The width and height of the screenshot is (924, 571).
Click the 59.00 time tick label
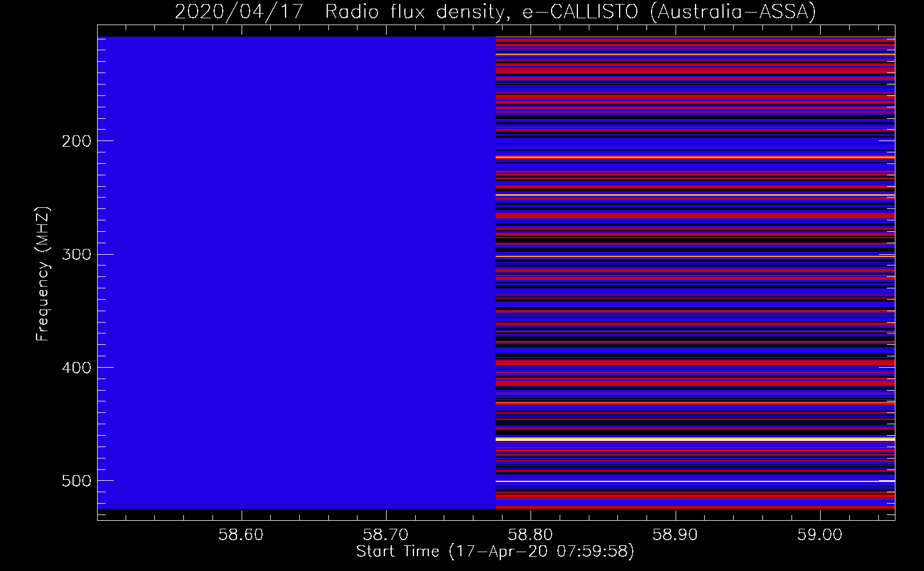pyautogui.click(x=821, y=535)
